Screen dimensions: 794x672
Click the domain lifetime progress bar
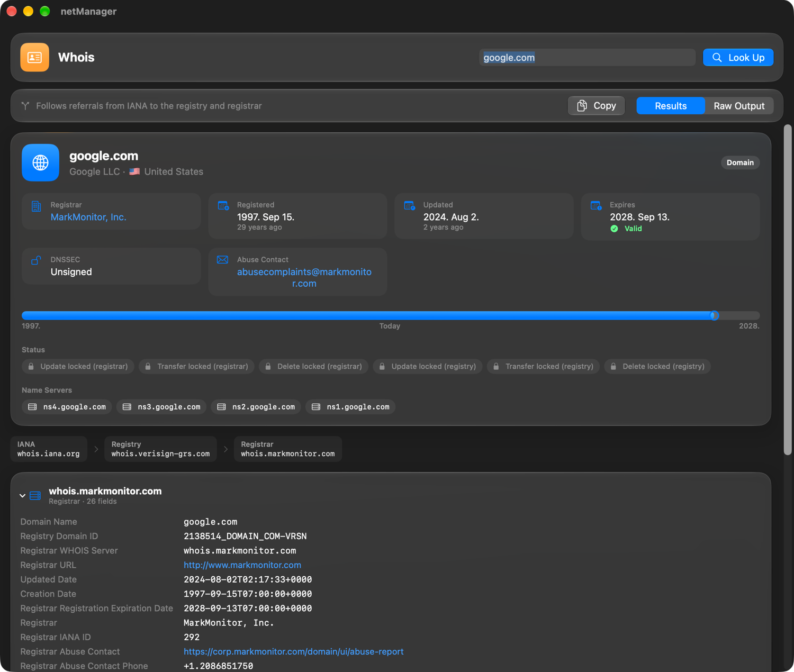[x=391, y=315]
